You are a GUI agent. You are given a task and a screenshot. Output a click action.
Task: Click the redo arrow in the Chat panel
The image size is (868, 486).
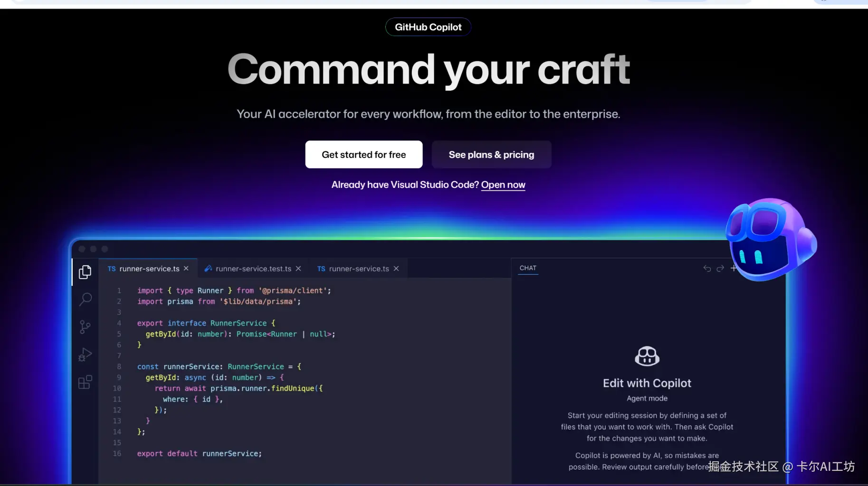(720, 269)
